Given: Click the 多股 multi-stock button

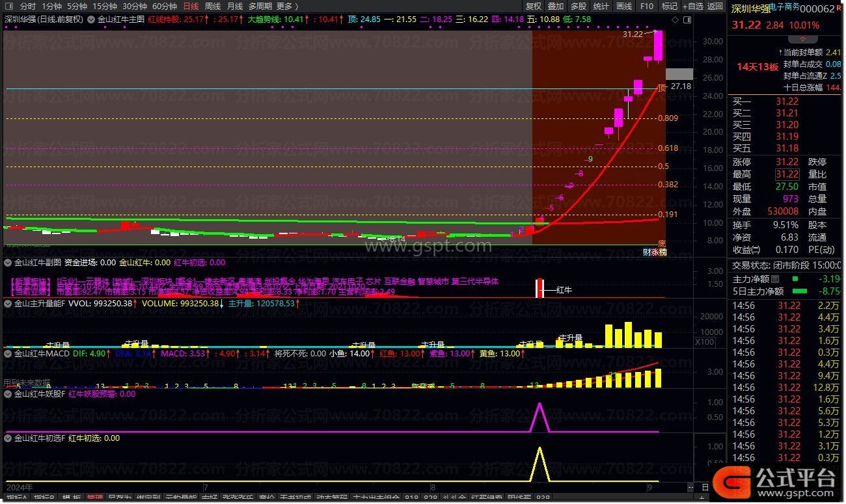Looking at the screenshot, I should point(579,6).
